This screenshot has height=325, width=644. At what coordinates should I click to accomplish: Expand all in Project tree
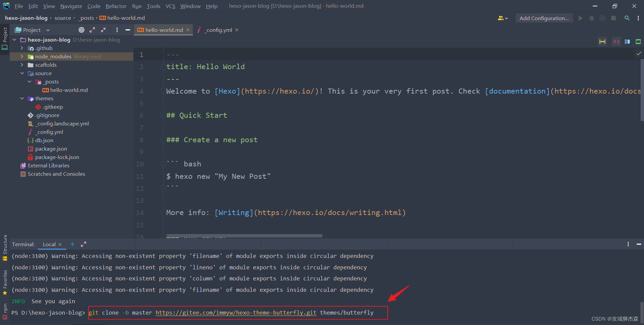click(92, 30)
